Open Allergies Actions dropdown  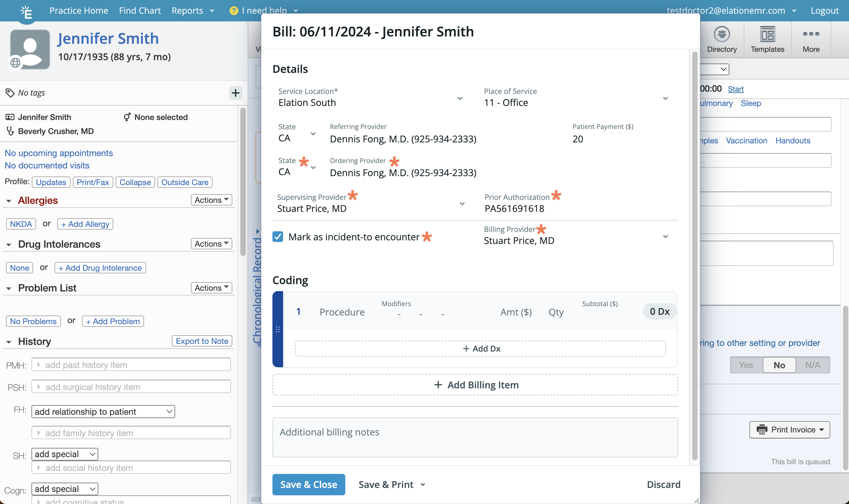(211, 200)
